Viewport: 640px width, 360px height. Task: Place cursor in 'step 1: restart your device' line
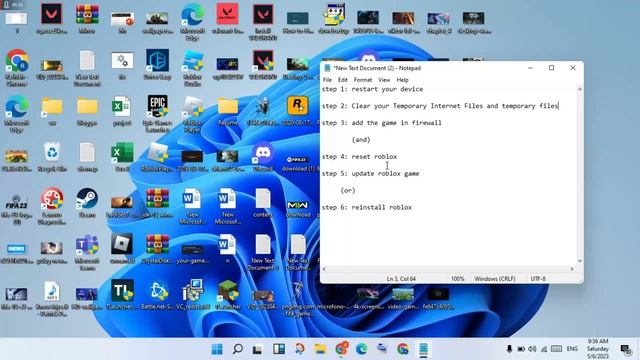coord(372,89)
